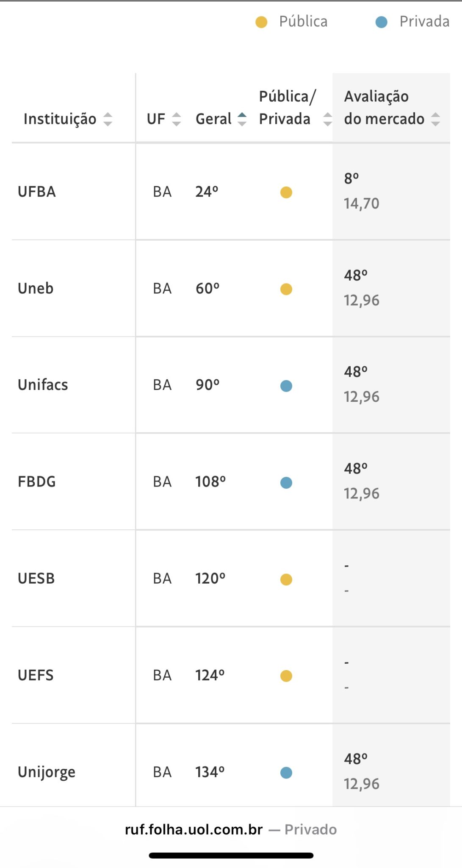Open the UFBA institution row

click(37, 192)
